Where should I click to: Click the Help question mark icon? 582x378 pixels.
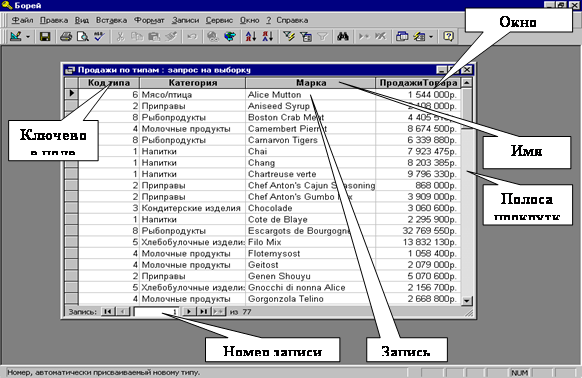tap(449, 36)
